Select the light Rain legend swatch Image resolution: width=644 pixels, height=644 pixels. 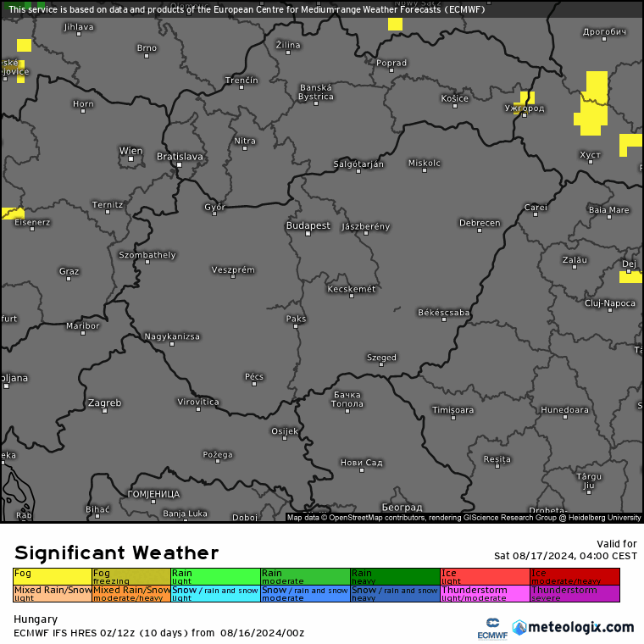click(x=215, y=576)
